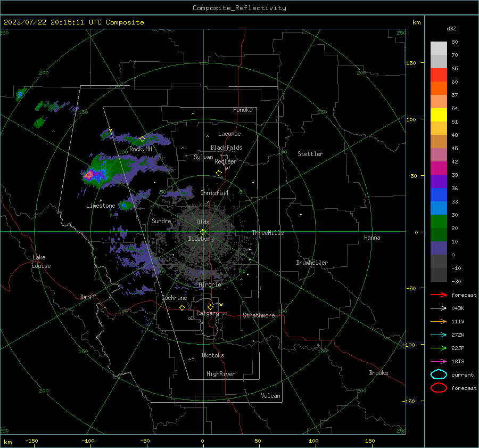Image resolution: width=479 pixels, height=448 pixels.
Task: Select the red 60 dBZ color swatch
Action: click(439, 75)
